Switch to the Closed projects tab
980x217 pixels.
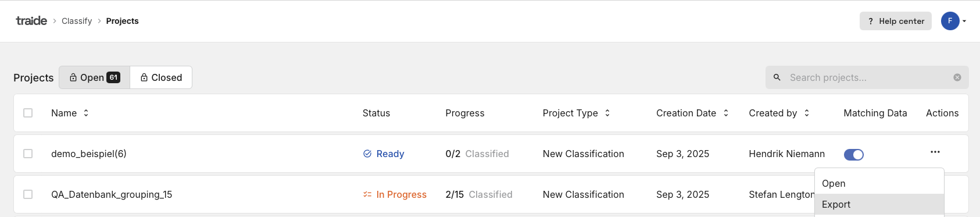pos(161,77)
